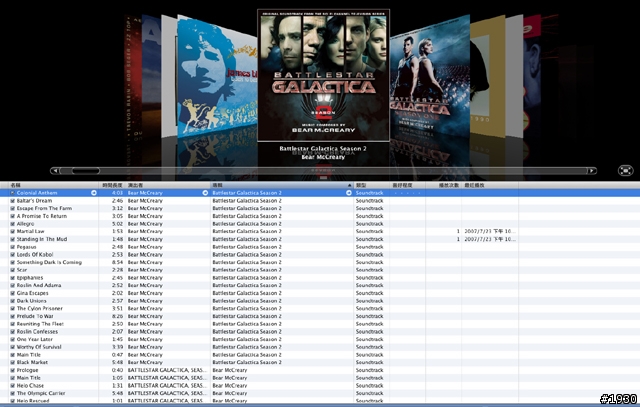The image size is (640, 407).
Task: Sort by the 播放次數 column header
Action: tap(443, 185)
